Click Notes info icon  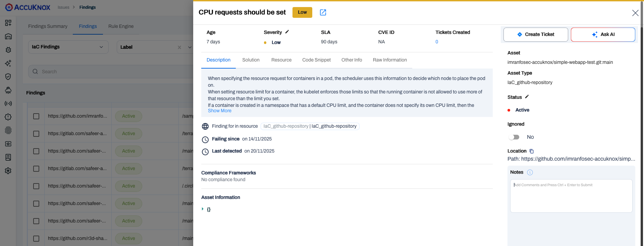[530, 172]
